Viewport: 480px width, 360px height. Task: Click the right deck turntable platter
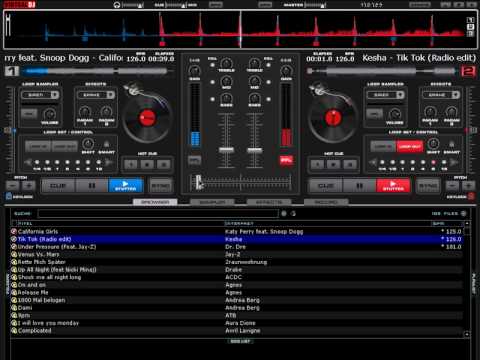pos(332,118)
